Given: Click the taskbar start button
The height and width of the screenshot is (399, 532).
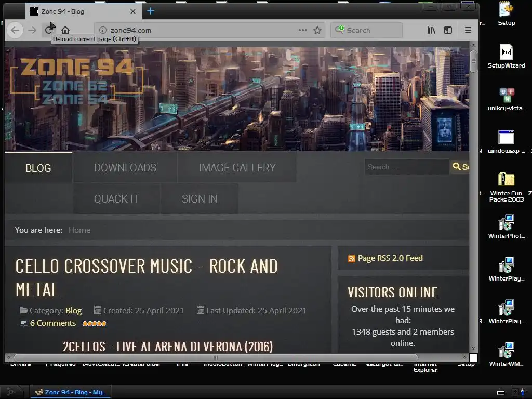Looking at the screenshot, I should pos(11,392).
